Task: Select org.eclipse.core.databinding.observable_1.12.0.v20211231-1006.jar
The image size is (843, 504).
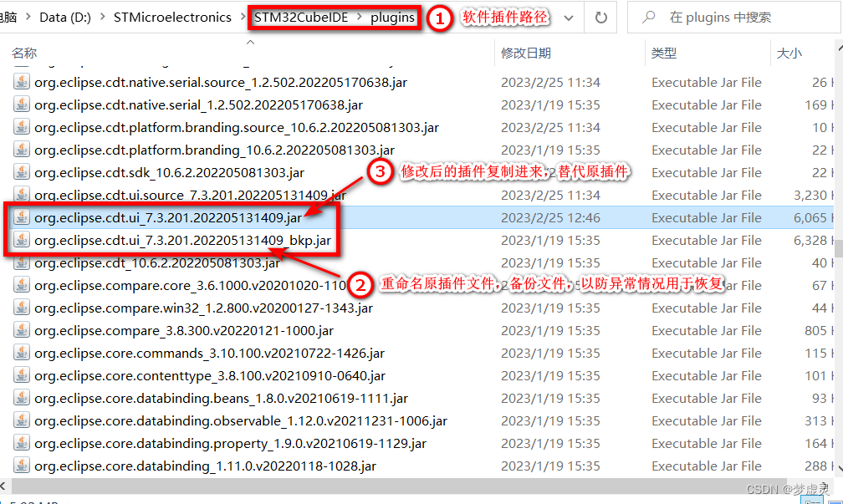Action: click(241, 420)
